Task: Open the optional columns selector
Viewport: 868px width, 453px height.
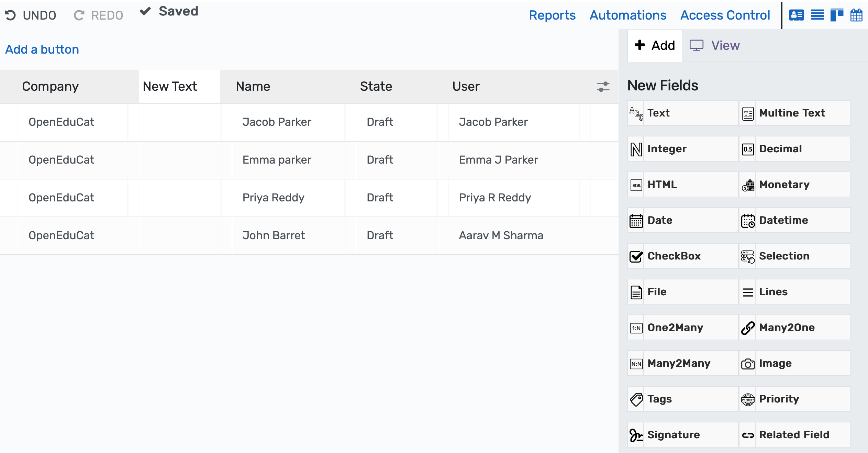Action: click(603, 87)
